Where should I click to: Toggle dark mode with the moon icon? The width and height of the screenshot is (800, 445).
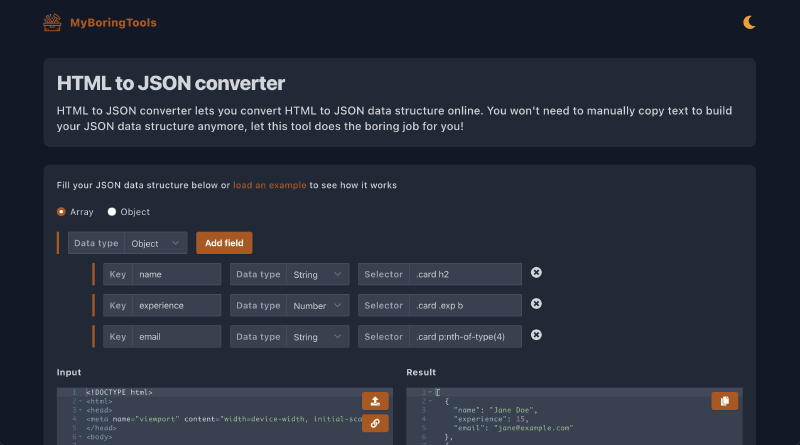coord(748,22)
